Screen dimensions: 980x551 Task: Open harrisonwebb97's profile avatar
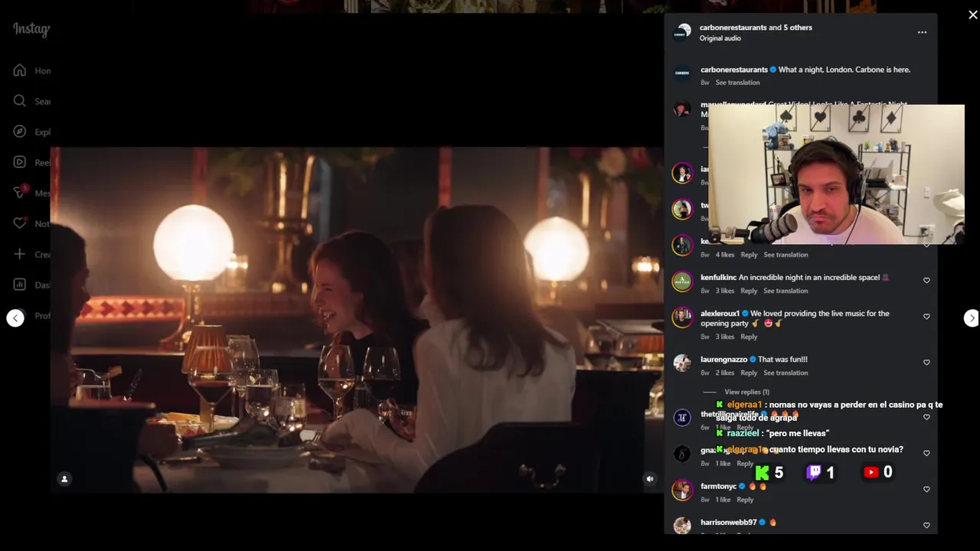(x=682, y=526)
